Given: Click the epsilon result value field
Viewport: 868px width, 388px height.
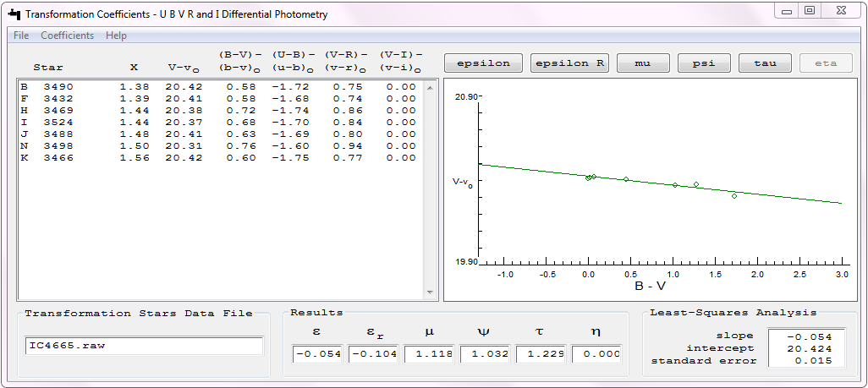Looking at the screenshot, I should (x=317, y=355).
